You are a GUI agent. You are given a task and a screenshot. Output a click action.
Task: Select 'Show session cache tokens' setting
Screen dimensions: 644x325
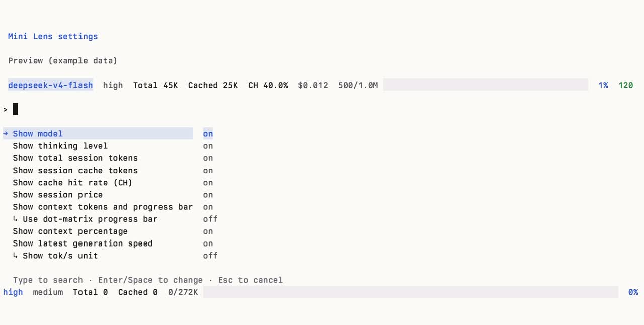pos(75,171)
